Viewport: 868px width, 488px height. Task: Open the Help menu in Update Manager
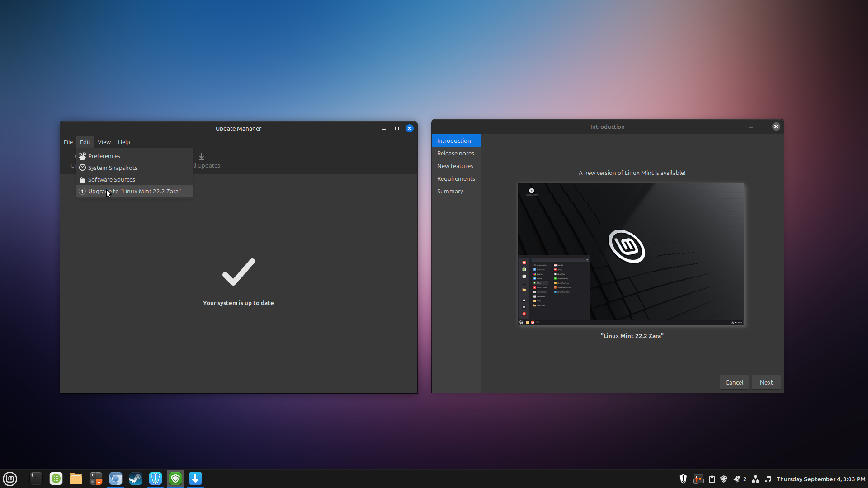point(124,142)
